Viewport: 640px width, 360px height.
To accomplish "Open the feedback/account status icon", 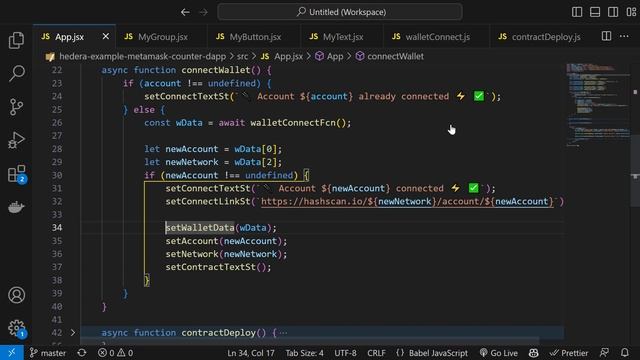I will (x=604, y=353).
